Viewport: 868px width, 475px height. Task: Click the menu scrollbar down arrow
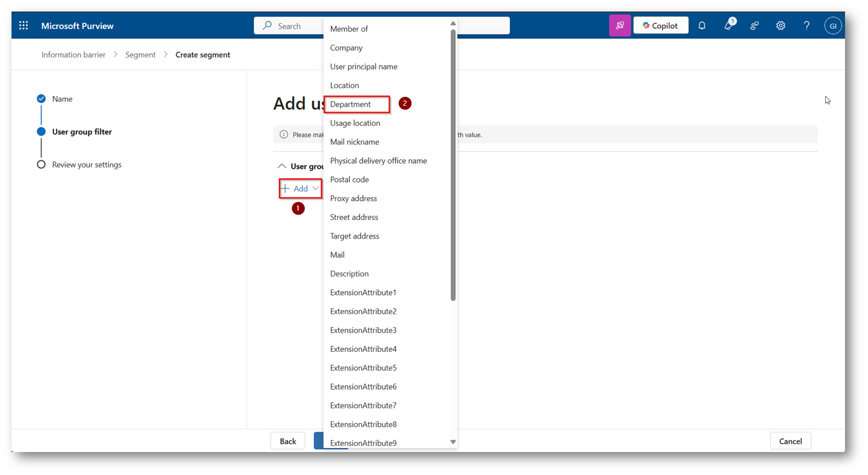[453, 442]
